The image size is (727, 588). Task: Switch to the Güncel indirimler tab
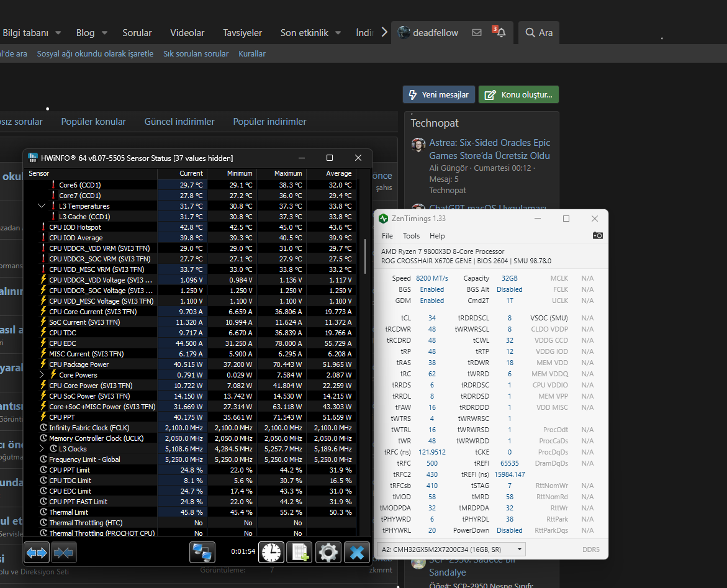(x=179, y=122)
